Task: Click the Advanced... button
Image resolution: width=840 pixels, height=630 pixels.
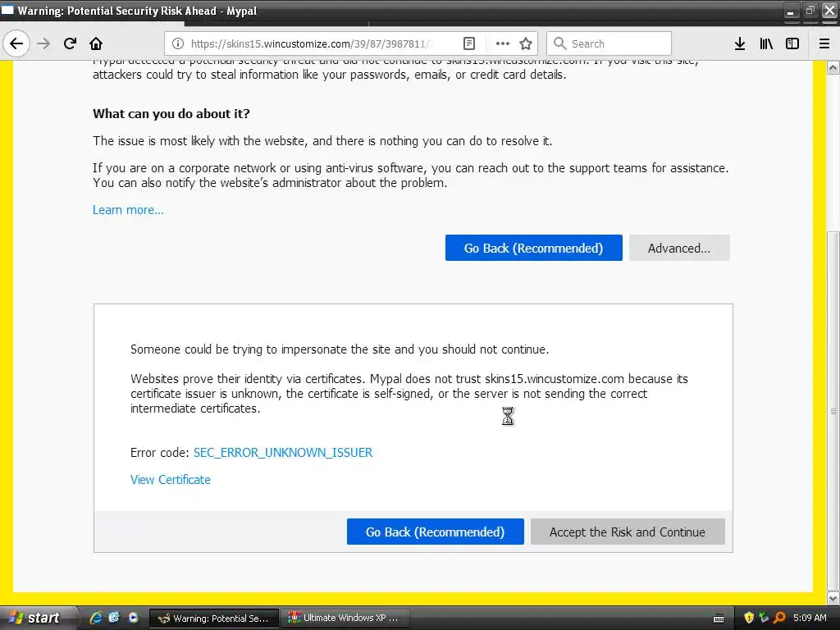Action: tap(679, 248)
